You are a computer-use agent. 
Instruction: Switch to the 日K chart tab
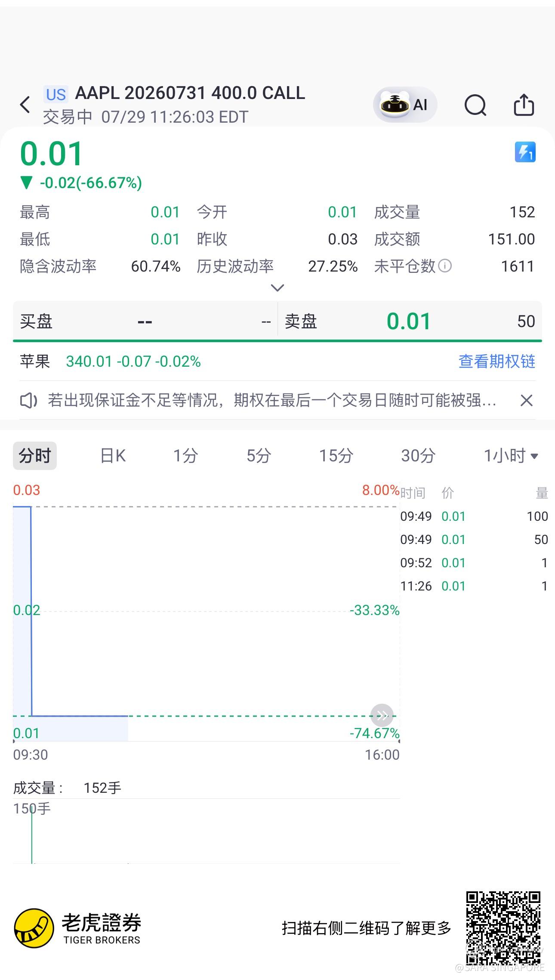113,455
